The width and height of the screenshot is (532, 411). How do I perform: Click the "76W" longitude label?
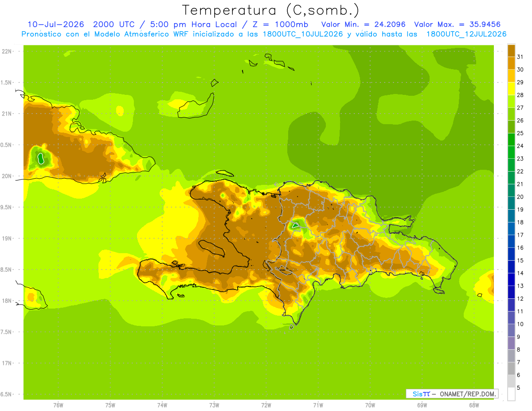coord(58,405)
